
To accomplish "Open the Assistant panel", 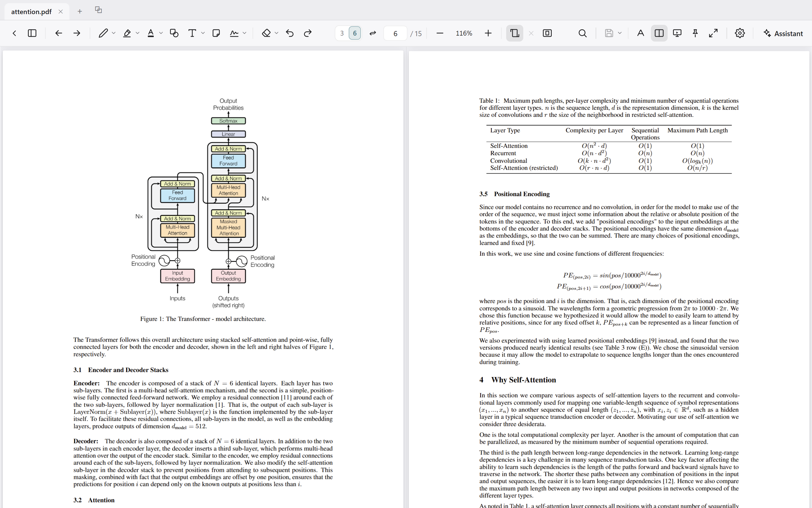I will (x=783, y=33).
